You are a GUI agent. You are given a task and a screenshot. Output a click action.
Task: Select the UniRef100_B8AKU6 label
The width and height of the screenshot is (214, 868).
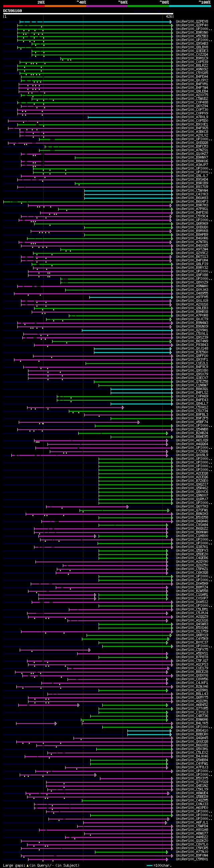coord(192,161)
